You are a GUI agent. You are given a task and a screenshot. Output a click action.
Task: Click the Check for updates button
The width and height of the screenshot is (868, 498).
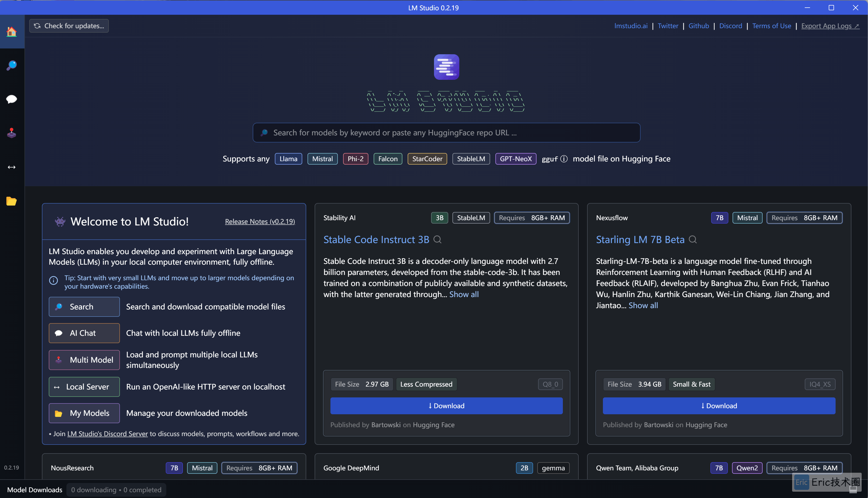[69, 26]
